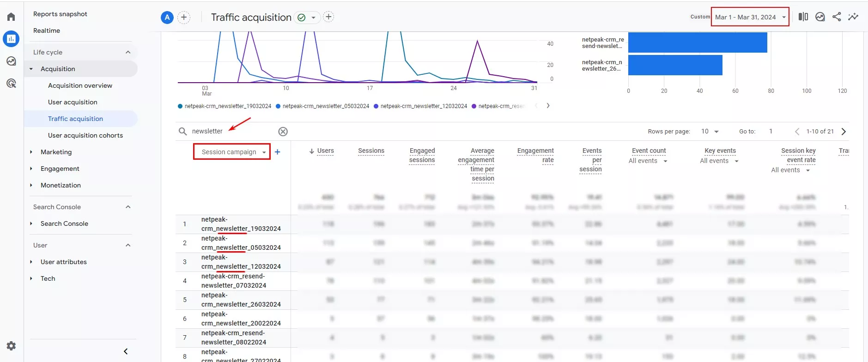Viewport: 868px width, 362px height.
Task: Open Reports snapshot
Action: [x=60, y=14]
